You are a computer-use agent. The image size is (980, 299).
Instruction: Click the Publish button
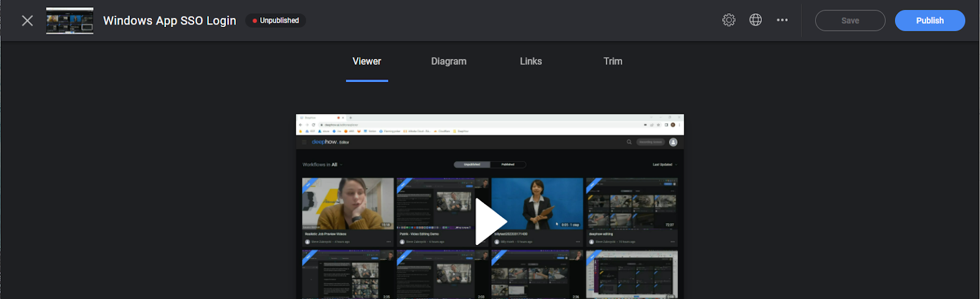930,20
